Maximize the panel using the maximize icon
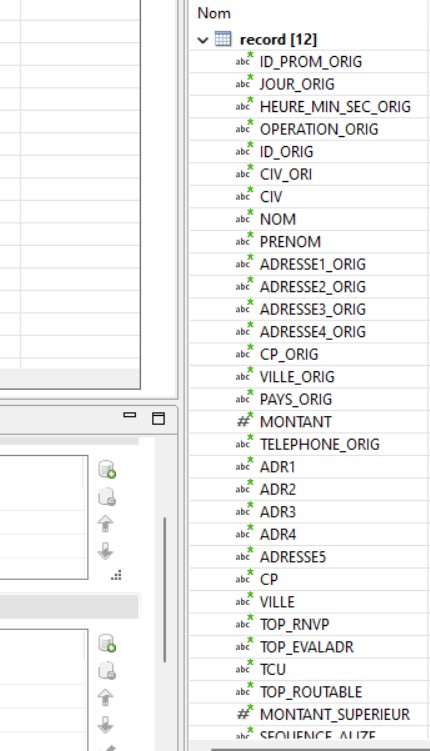This screenshot has height=751, width=430. click(x=158, y=418)
